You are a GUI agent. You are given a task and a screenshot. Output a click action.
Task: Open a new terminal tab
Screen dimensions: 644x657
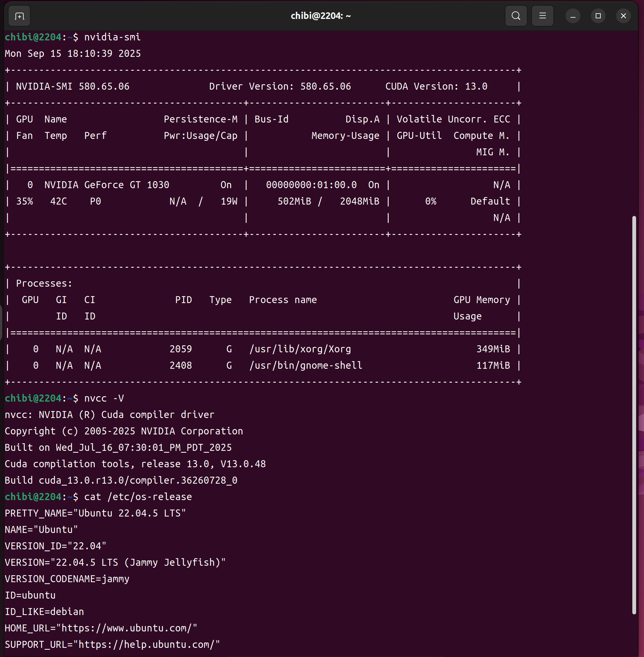pos(19,16)
